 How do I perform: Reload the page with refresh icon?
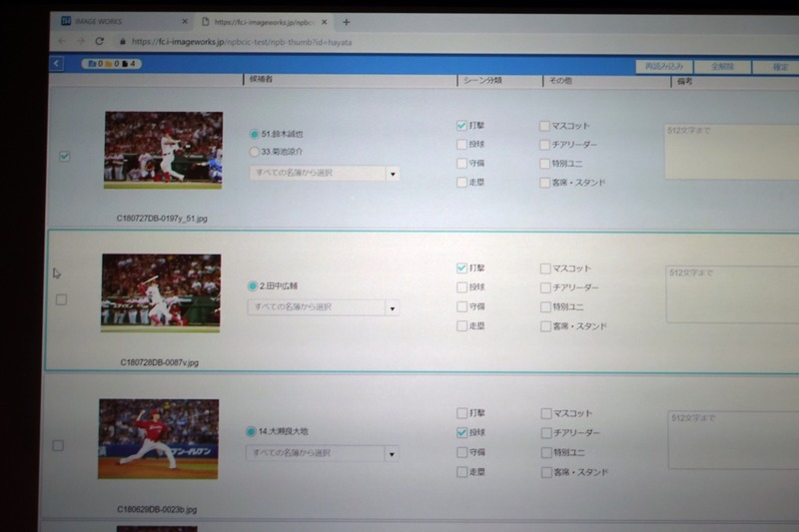(99, 41)
